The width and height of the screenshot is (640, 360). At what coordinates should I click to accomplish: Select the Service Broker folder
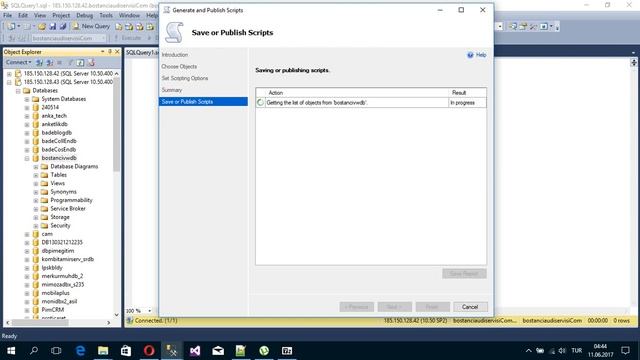[x=68, y=209]
